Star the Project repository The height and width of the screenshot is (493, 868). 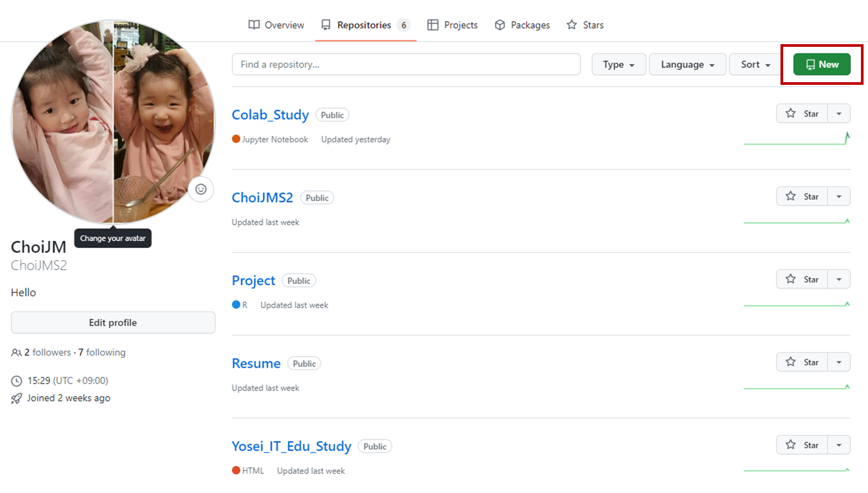(802, 279)
